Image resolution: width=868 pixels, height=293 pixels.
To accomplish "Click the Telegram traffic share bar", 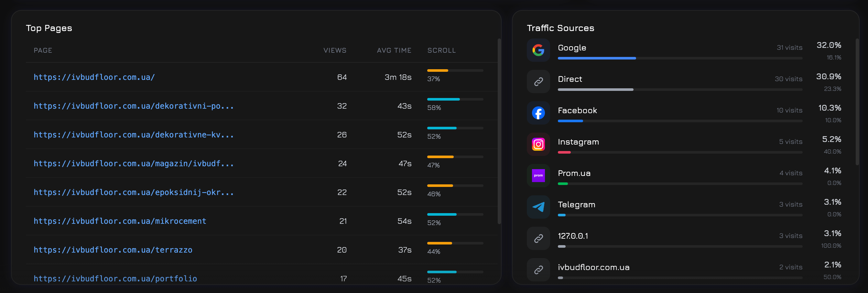I will [x=680, y=215].
